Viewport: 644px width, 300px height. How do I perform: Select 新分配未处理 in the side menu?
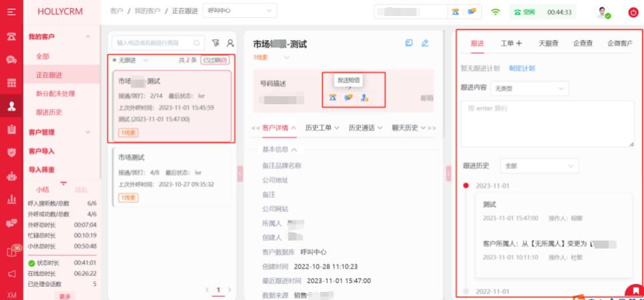55,94
